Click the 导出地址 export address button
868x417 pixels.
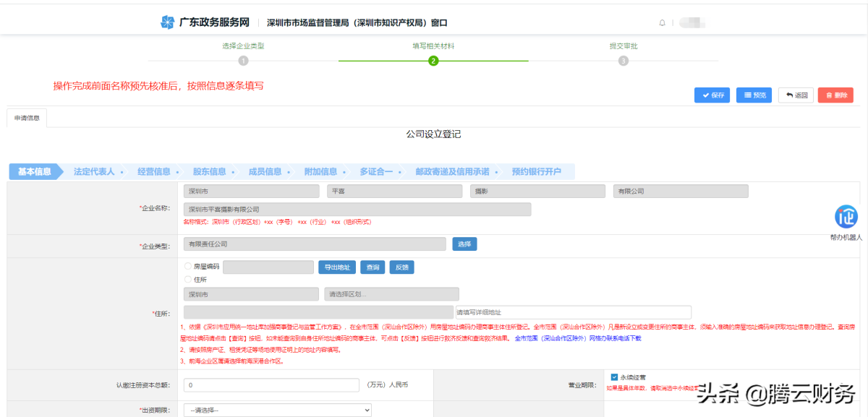click(337, 267)
